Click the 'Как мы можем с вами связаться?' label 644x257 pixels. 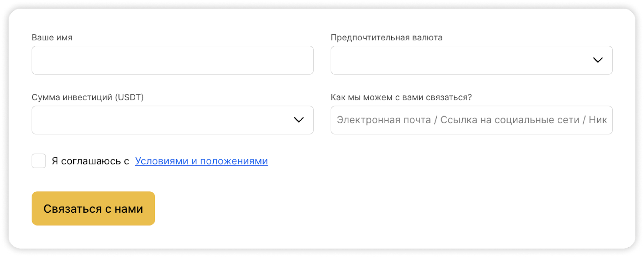pyautogui.click(x=401, y=97)
